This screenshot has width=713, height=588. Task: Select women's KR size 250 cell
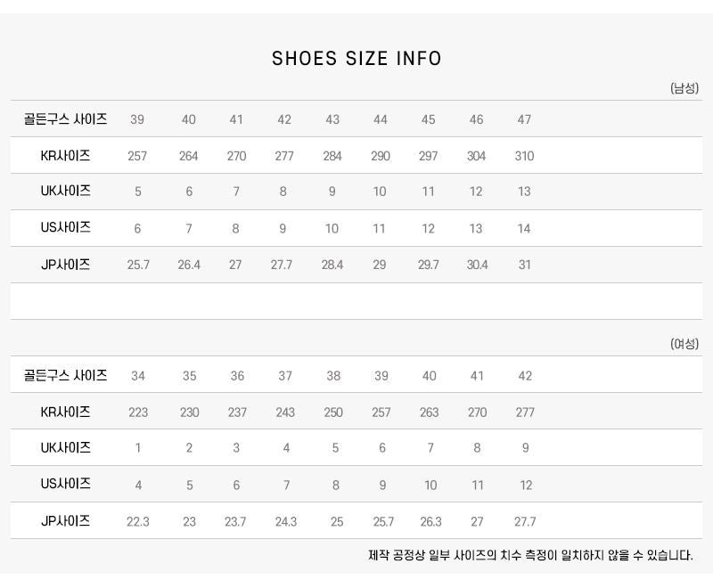click(333, 412)
